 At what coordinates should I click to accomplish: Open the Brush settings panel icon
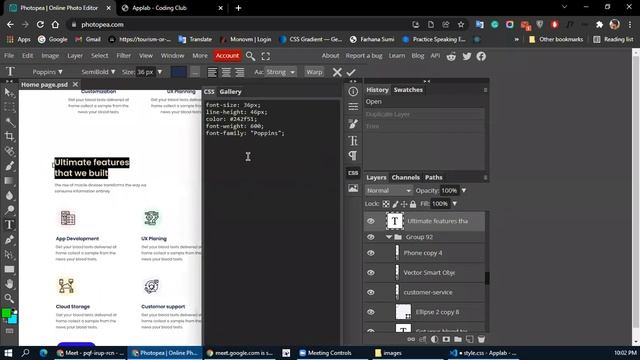pyautogui.click(x=353, y=124)
